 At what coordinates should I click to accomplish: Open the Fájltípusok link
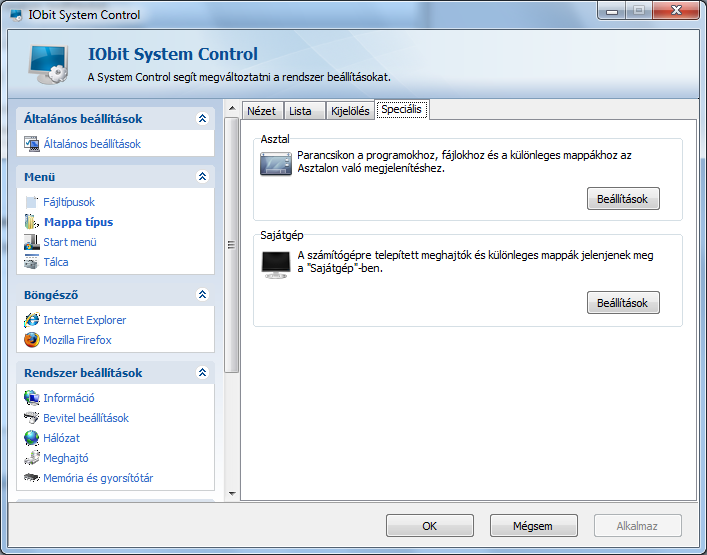pos(69,202)
